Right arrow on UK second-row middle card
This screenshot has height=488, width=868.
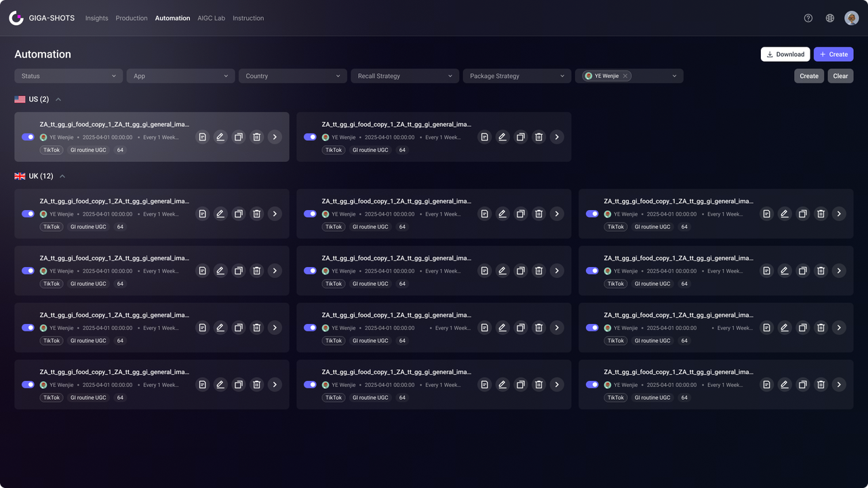click(x=557, y=270)
